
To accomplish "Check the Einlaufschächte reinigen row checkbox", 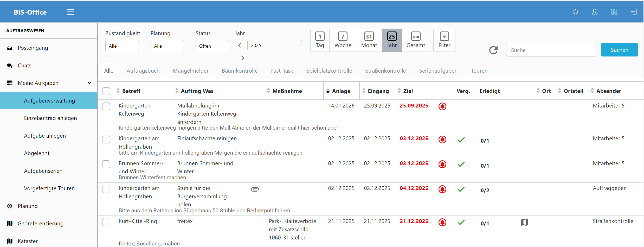I will tap(106, 140).
